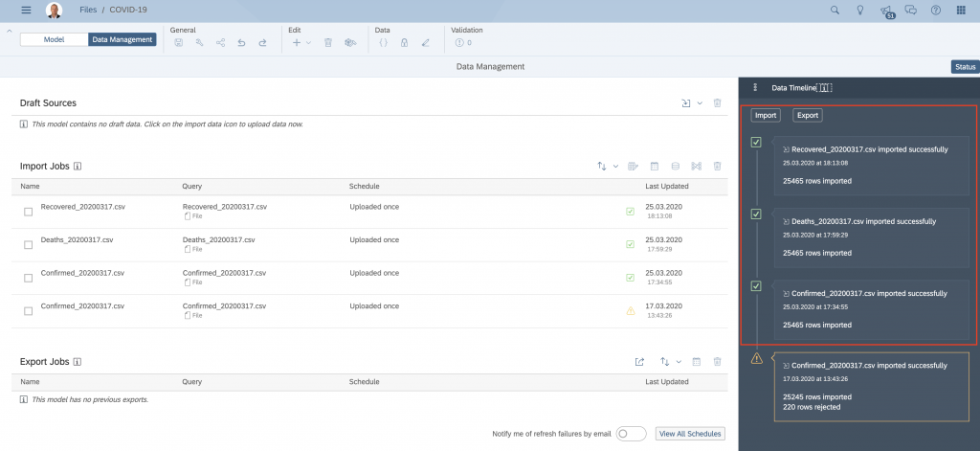This screenshot has width=980, height=451.
Task: Click the export icon in Export Jobs
Action: click(x=639, y=362)
